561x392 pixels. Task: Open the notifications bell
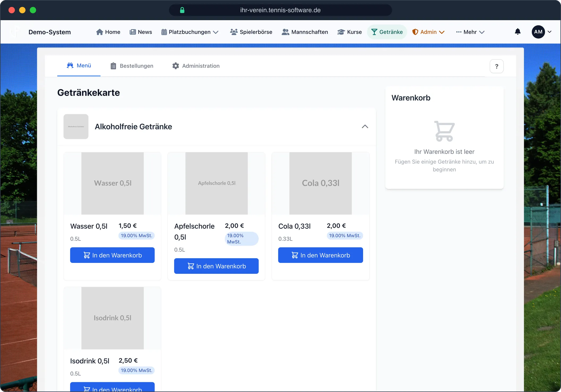pos(517,32)
